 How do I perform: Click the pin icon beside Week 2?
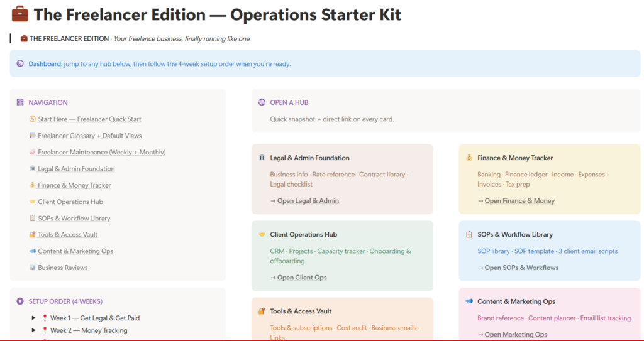pos(45,330)
